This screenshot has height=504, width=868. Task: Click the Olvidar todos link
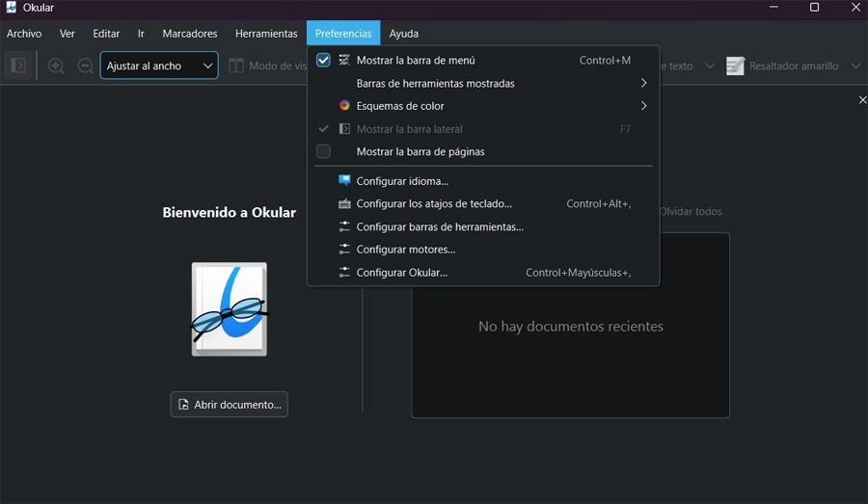coord(691,211)
